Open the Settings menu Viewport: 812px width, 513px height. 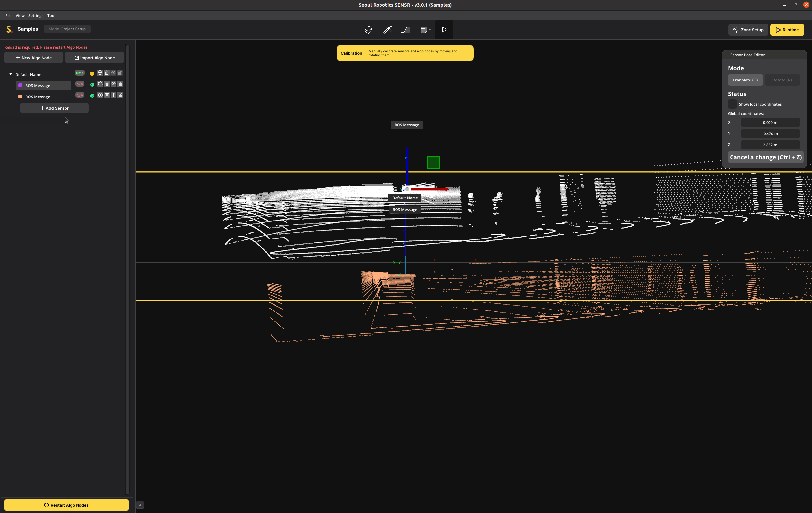click(36, 15)
